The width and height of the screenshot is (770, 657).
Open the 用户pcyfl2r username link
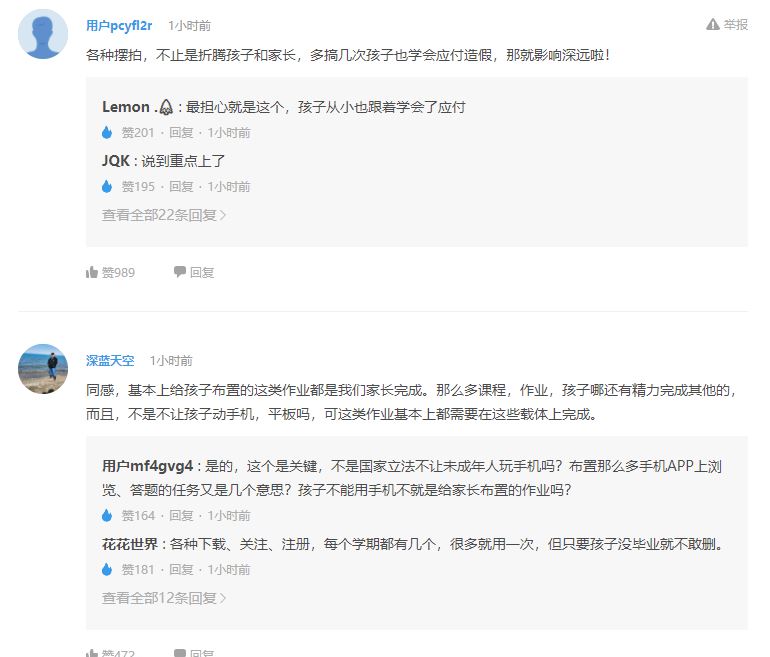[x=119, y=25]
